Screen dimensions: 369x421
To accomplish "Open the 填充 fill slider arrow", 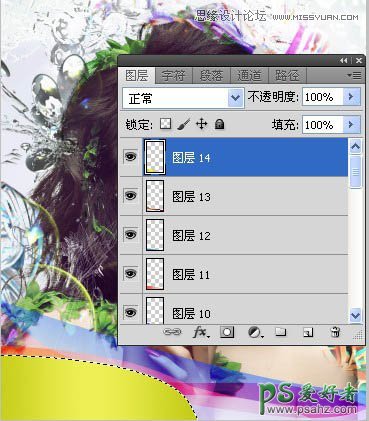I will [351, 125].
